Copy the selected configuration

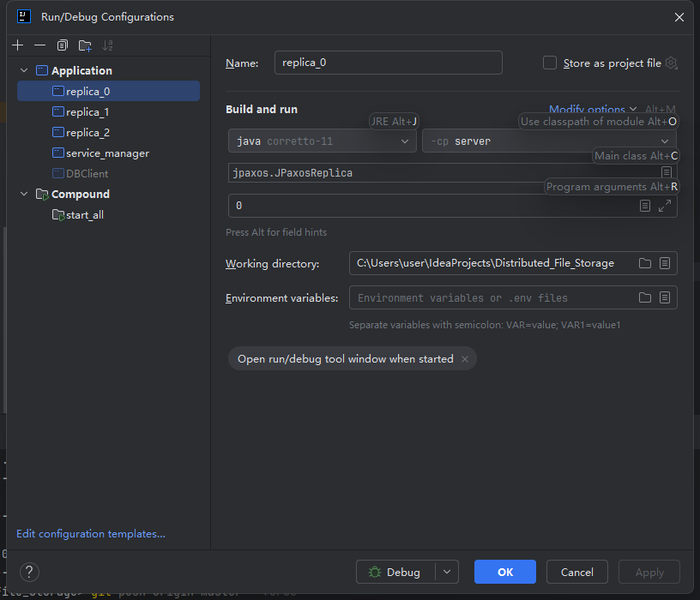coord(63,45)
